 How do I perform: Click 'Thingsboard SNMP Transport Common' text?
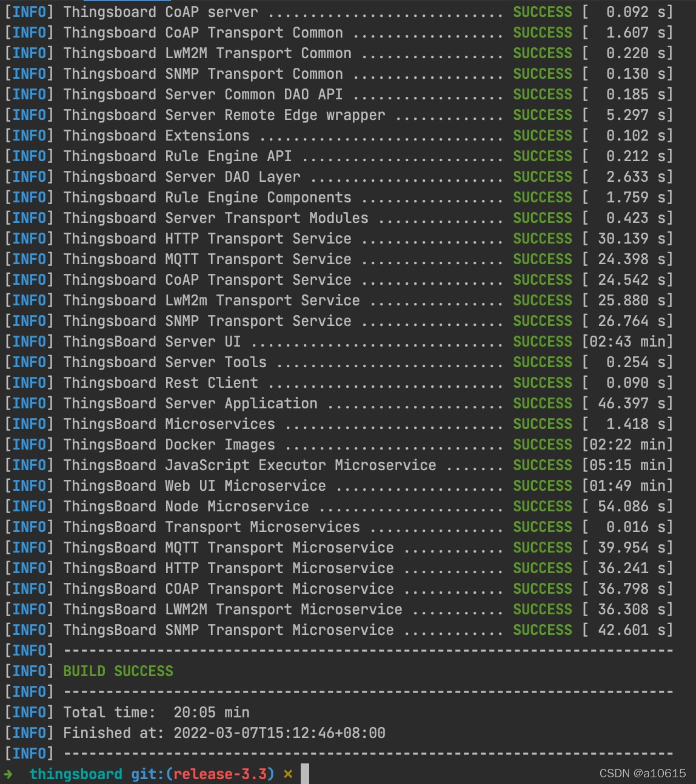point(203,74)
